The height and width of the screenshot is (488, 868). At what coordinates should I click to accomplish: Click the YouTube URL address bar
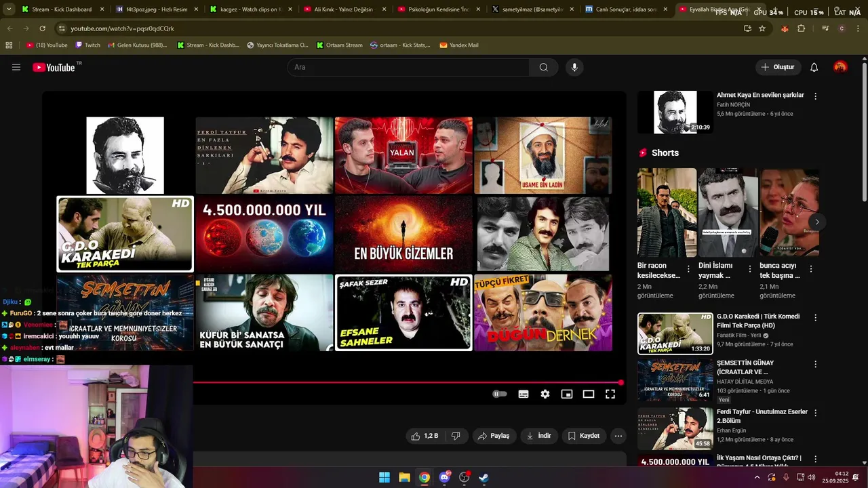400,28
